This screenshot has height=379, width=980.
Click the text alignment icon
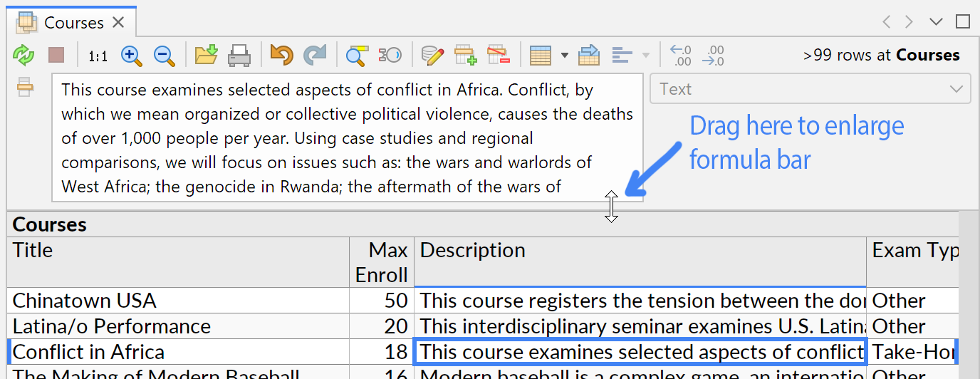tap(622, 55)
